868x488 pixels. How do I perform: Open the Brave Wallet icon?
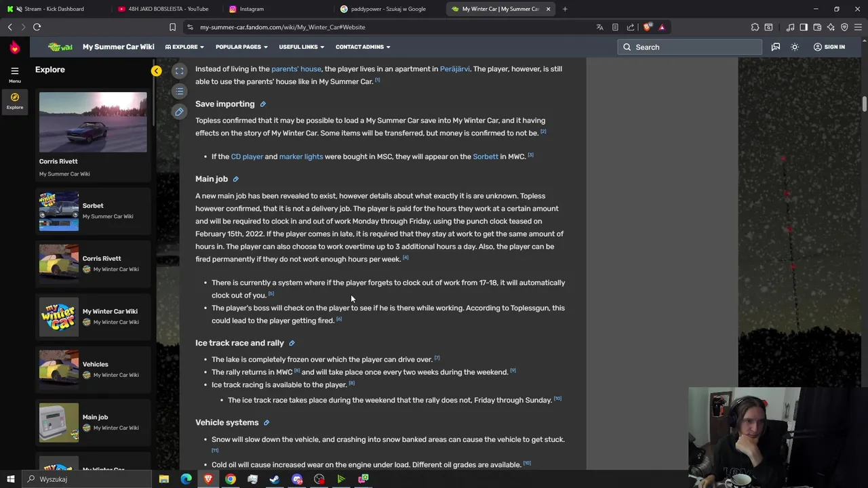pos(817,27)
